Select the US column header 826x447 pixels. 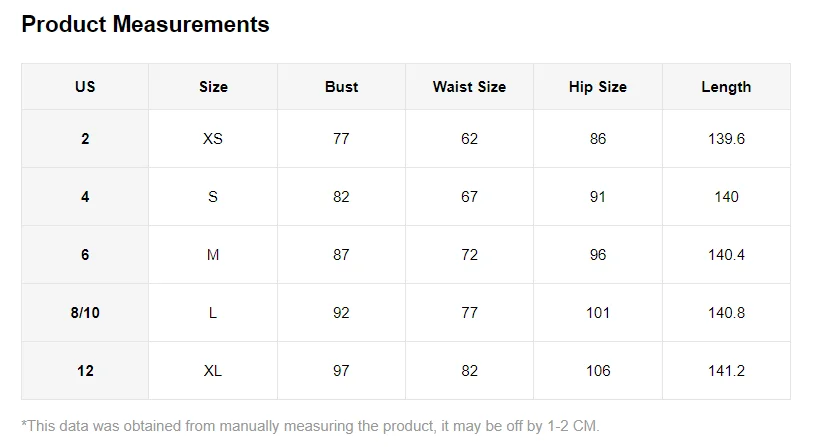[x=85, y=87]
